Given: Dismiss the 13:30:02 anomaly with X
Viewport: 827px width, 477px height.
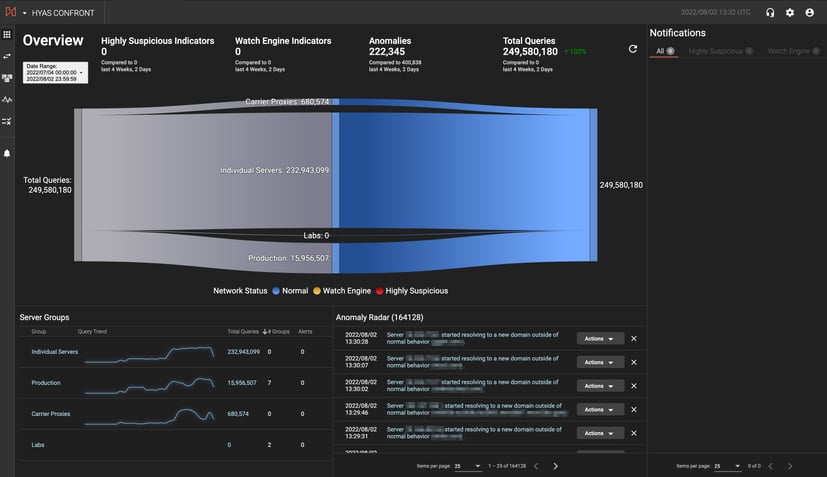Looking at the screenshot, I should (634, 386).
